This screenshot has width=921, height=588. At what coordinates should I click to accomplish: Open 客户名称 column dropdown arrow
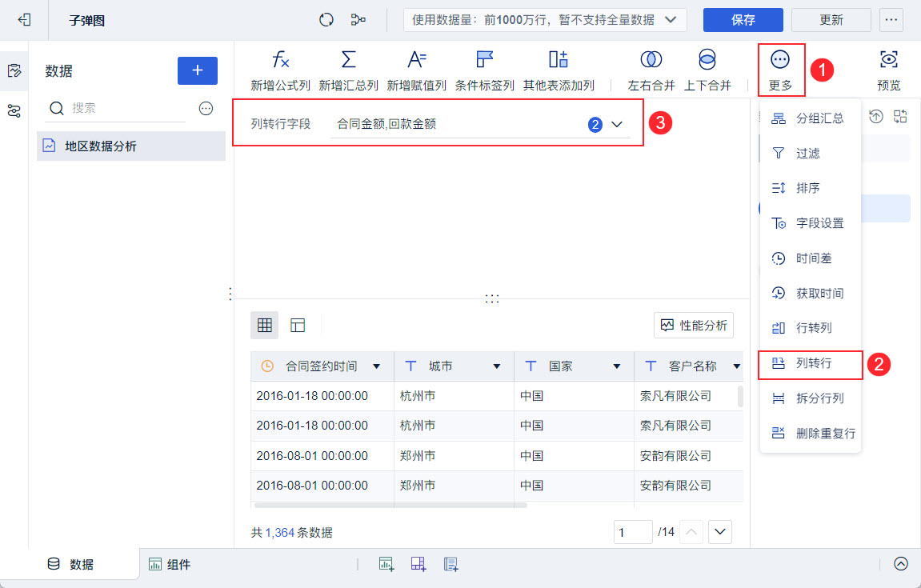click(x=737, y=366)
